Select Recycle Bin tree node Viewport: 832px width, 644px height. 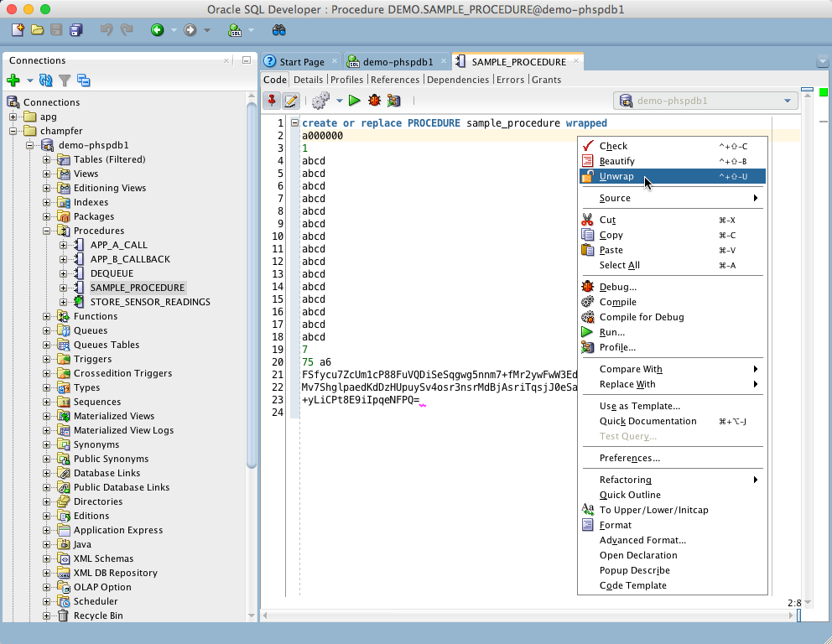click(x=98, y=615)
